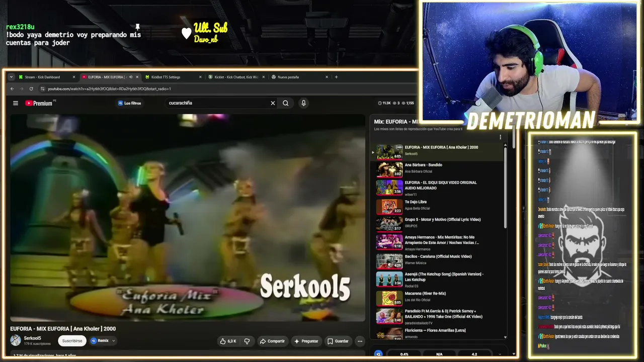
Task: Click the '179 K suscriptores' text
Action: pyautogui.click(x=37, y=344)
